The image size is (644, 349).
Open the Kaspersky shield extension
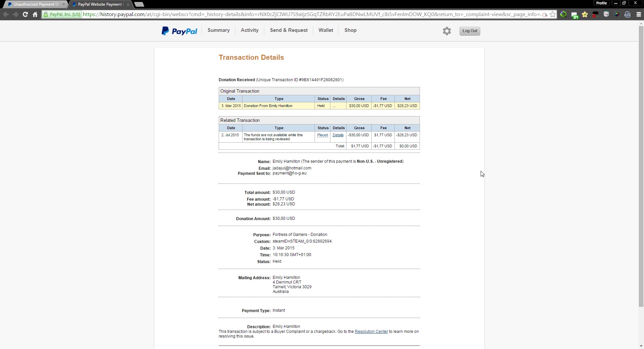(606, 14)
